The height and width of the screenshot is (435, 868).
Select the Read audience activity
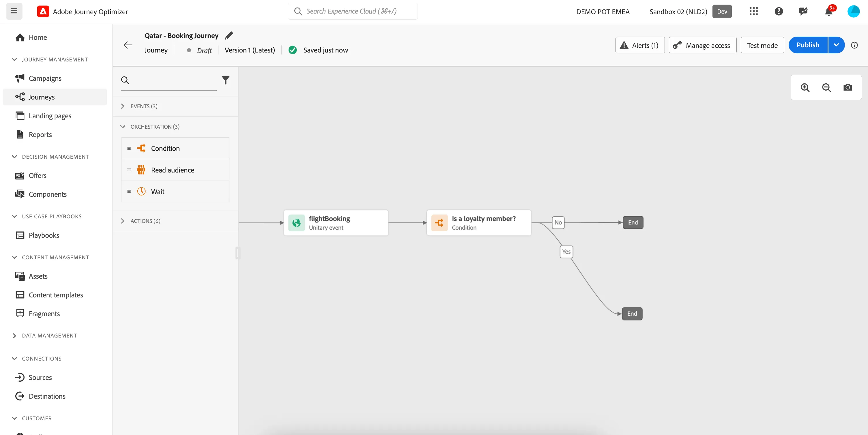(x=175, y=170)
